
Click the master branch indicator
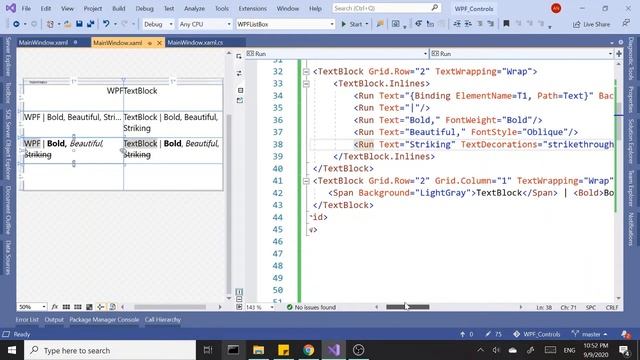tap(590, 334)
